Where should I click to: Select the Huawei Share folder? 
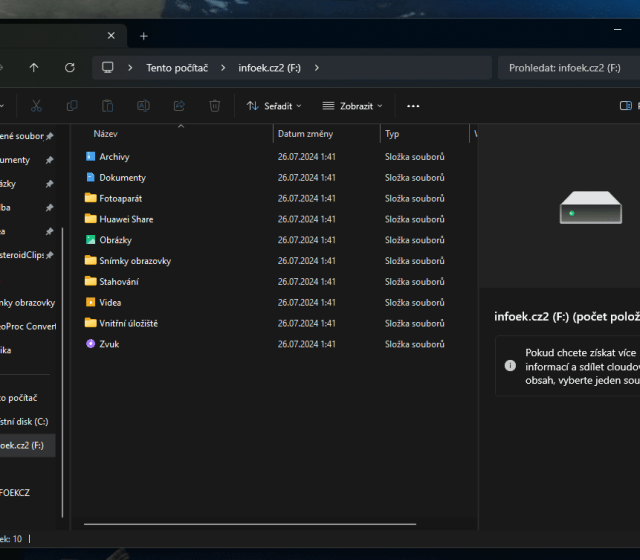[x=126, y=219]
